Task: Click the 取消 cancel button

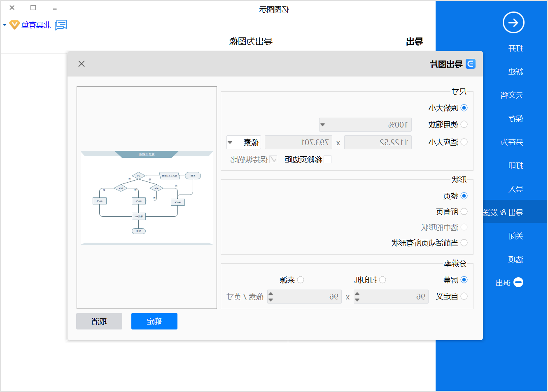Action: (99, 321)
